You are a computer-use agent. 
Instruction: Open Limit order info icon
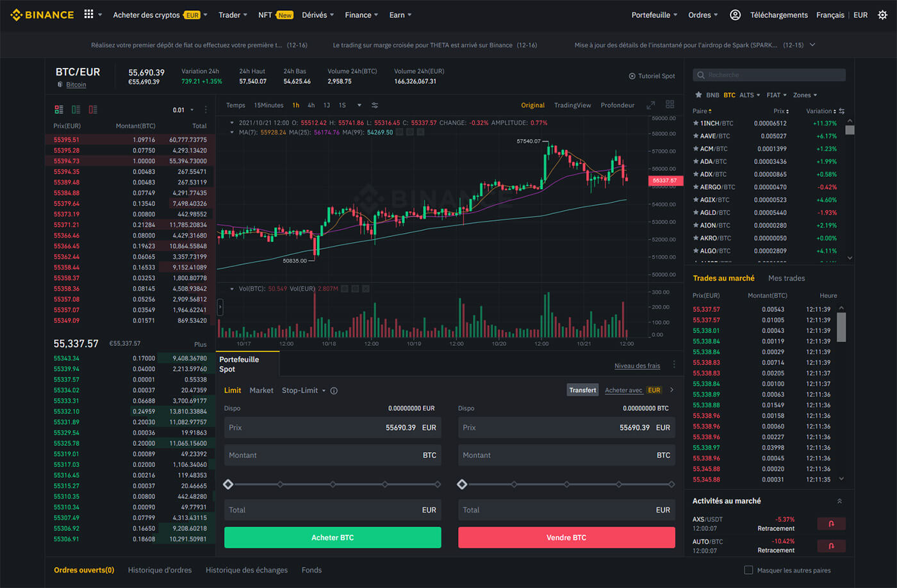click(x=334, y=391)
